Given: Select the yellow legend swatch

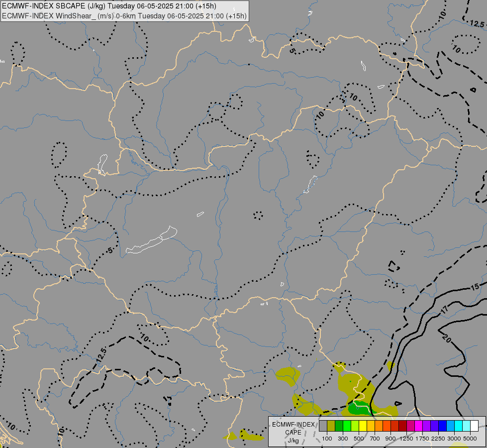Looking at the screenshot, I should [363, 426].
